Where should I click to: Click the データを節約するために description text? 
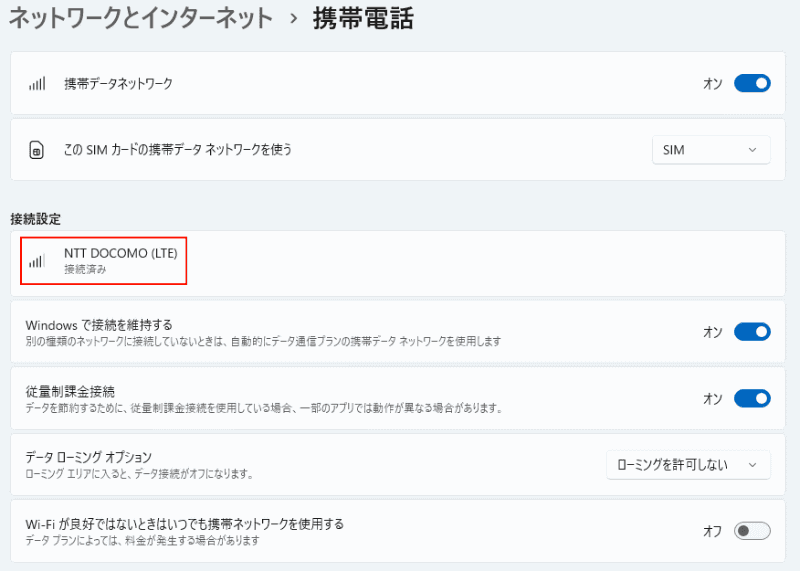coord(264,408)
